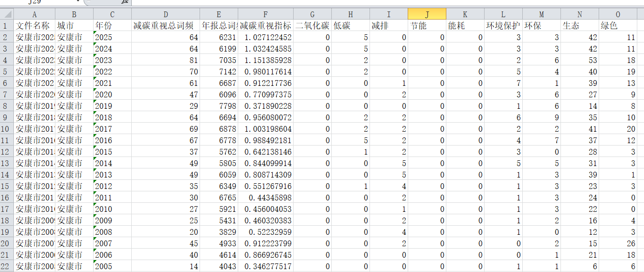
Task: Click 绿色 value 26 in row 20
Action: [x=618, y=243]
